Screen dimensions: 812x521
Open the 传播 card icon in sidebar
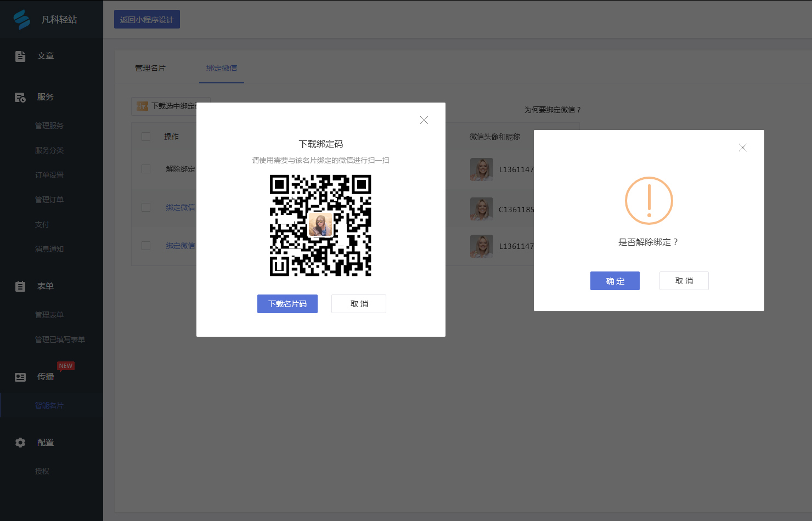20,377
